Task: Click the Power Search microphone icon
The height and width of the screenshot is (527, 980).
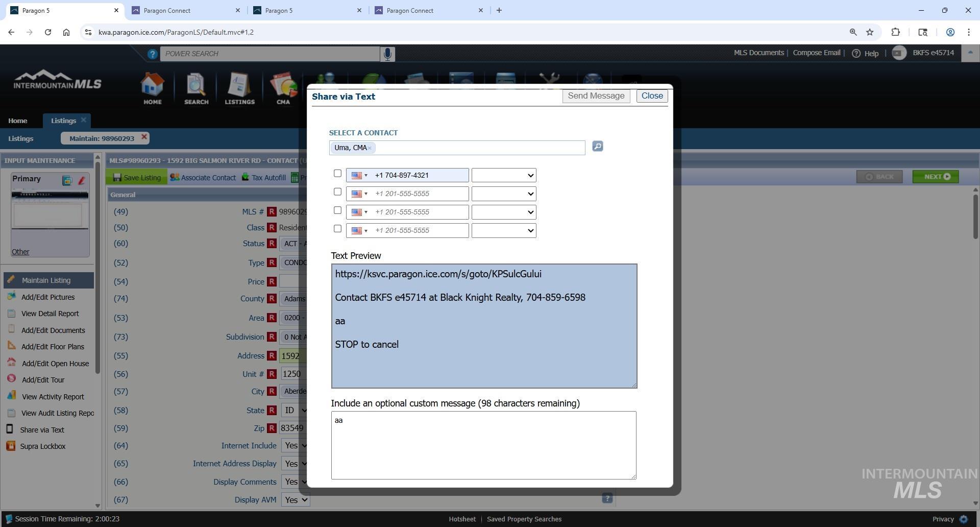Action: tap(387, 54)
